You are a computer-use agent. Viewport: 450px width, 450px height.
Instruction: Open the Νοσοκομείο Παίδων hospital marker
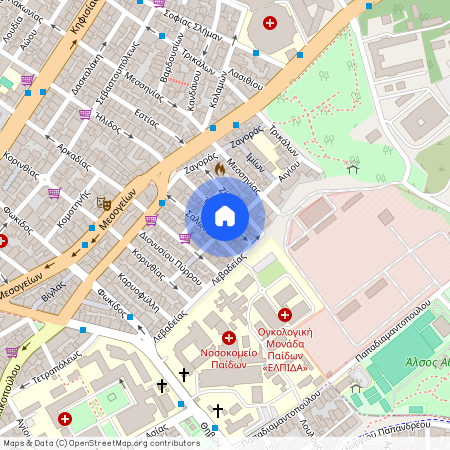(229, 338)
